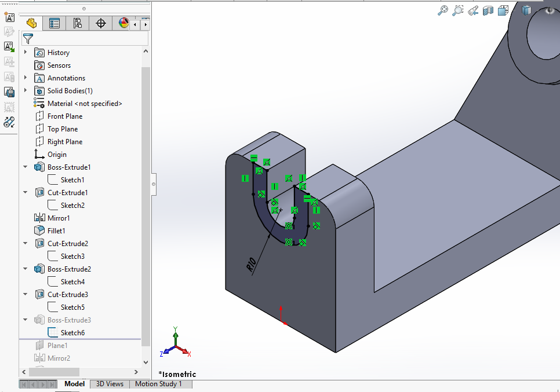Open the Display Style cube dropdown
Image resolution: width=560 pixels, height=392 pixels.
526,10
